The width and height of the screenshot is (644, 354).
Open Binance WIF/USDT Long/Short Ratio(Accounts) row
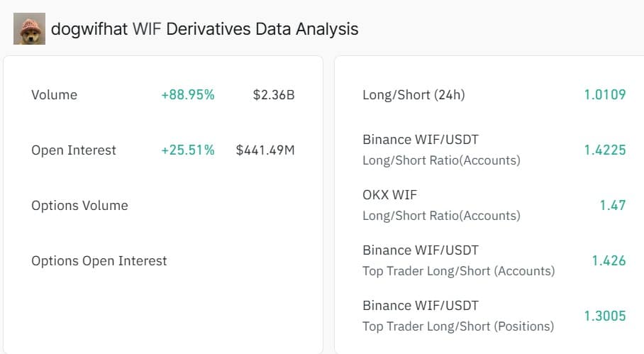[x=441, y=150]
